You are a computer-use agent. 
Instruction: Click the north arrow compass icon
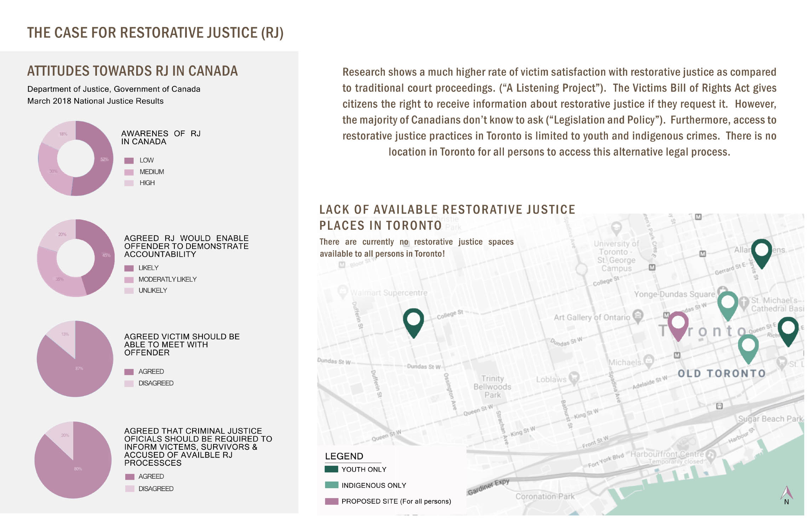point(786,493)
